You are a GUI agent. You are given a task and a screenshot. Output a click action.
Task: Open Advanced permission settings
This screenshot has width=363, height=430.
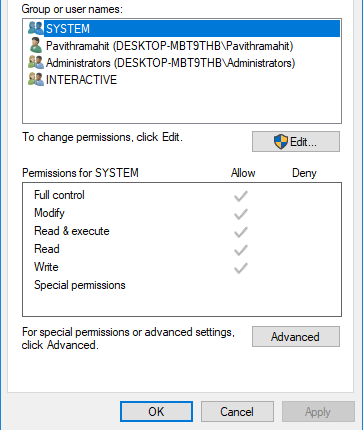pos(296,337)
